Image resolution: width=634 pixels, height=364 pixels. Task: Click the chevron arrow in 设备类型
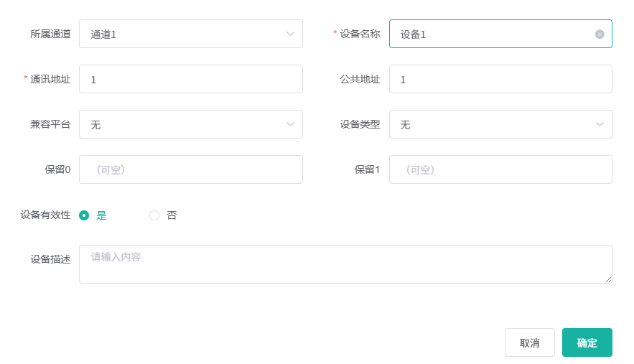click(x=600, y=124)
